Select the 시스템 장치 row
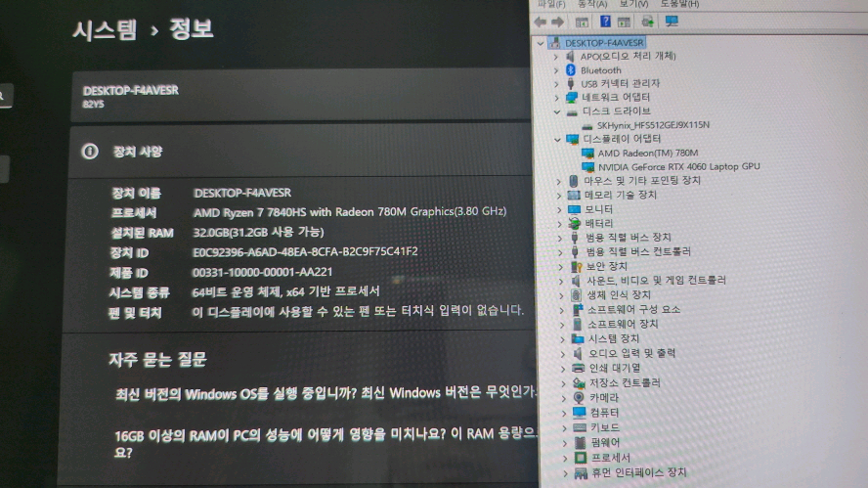Viewport: 868px width, 488px height. click(613, 338)
